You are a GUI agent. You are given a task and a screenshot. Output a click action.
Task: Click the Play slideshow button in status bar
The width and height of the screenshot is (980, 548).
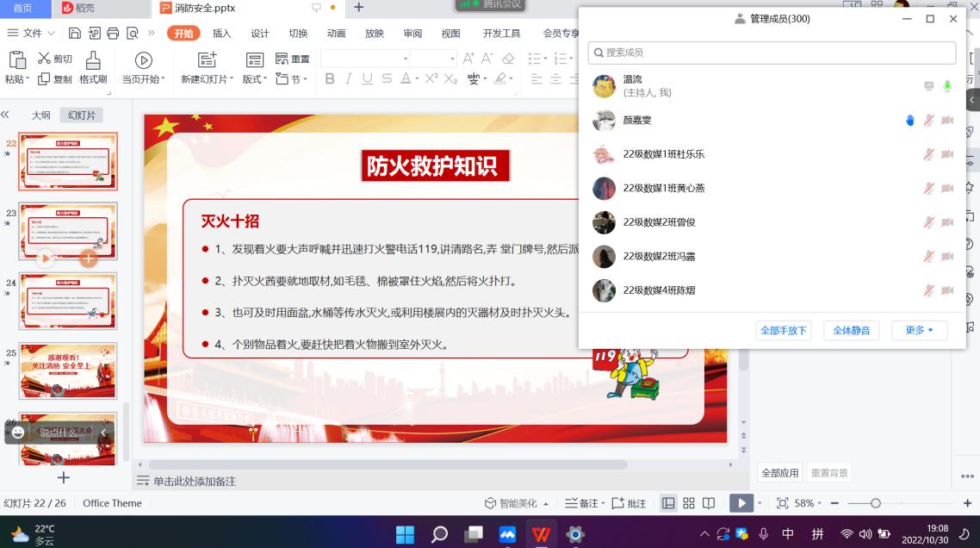[741, 502]
